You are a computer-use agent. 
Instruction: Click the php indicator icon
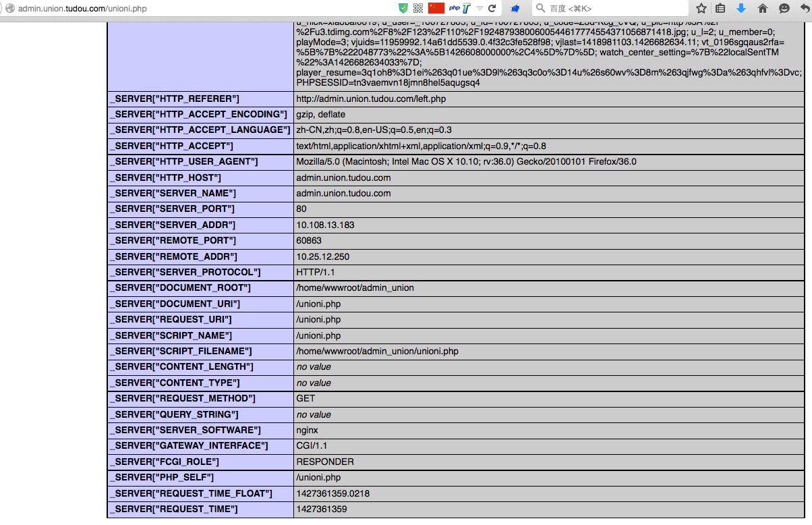coord(455,8)
